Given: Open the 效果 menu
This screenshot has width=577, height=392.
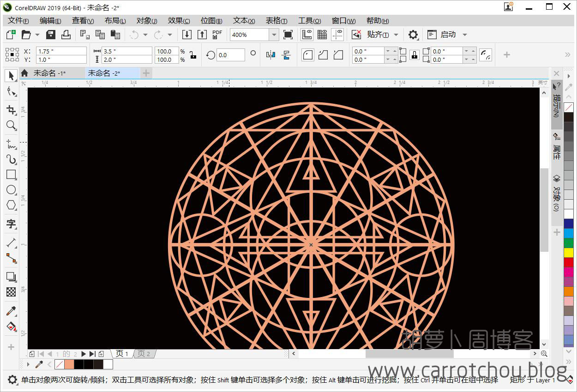Looking at the screenshot, I should click(x=179, y=21).
